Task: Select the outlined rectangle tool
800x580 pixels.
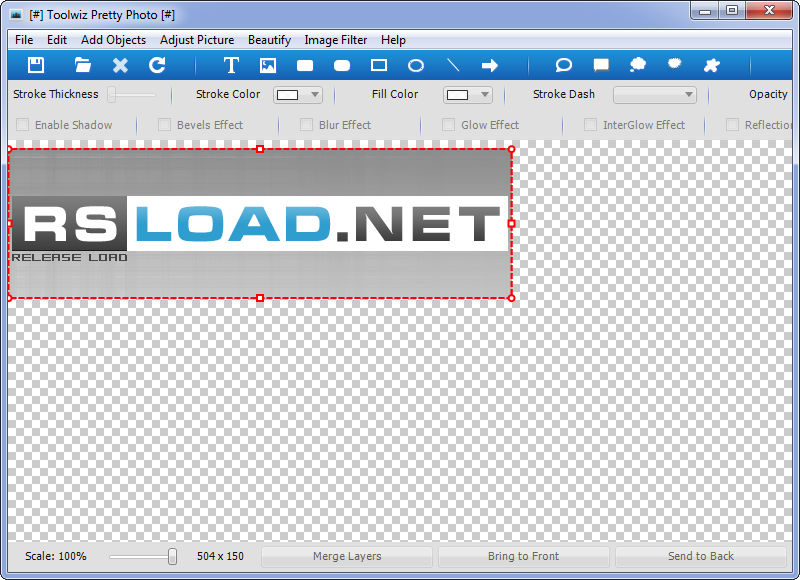Action: pyautogui.click(x=379, y=65)
